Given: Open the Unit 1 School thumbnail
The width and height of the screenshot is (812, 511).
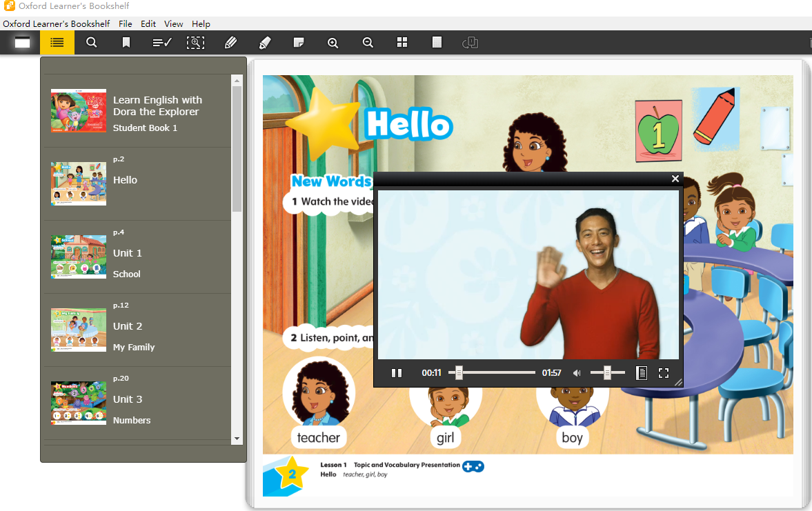Looking at the screenshot, I should 79,257.
